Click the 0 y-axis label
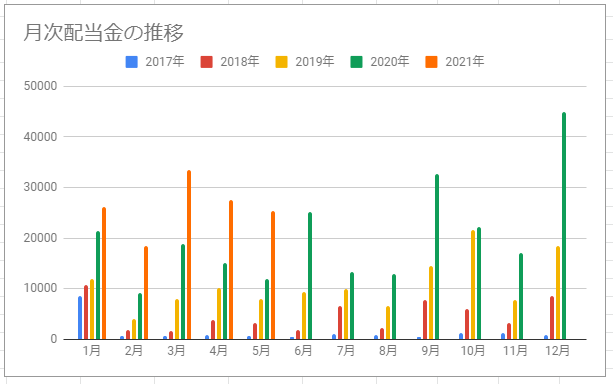Image resolution: width=613 pixels, height=384 pixels. 54,339
